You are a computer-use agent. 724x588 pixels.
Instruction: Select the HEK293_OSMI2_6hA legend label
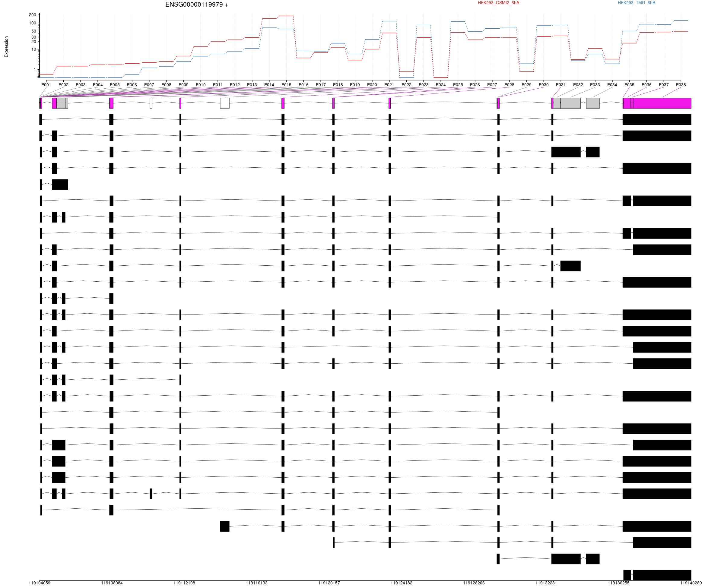498,3
